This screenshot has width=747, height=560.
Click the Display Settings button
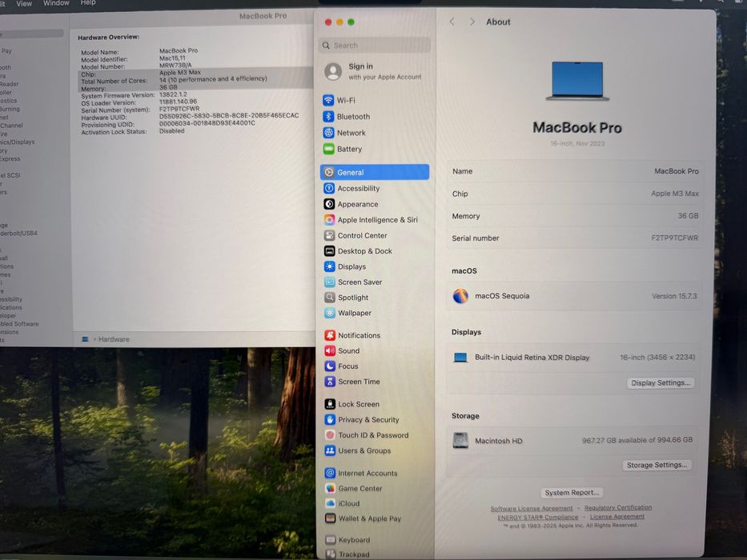[x=661, y=383]
